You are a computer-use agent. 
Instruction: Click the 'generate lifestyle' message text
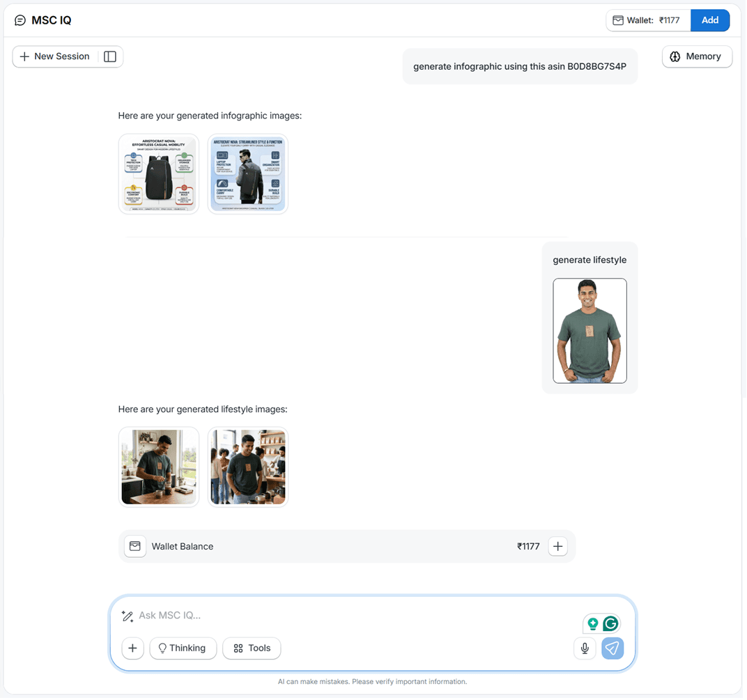point(590,260)
